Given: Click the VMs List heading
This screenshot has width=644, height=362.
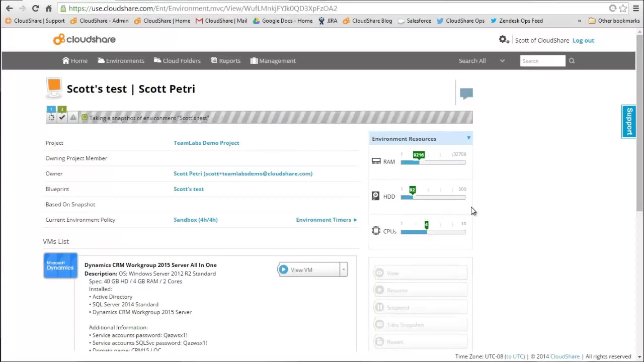Looking at the screenshot, I should point(56,241).
